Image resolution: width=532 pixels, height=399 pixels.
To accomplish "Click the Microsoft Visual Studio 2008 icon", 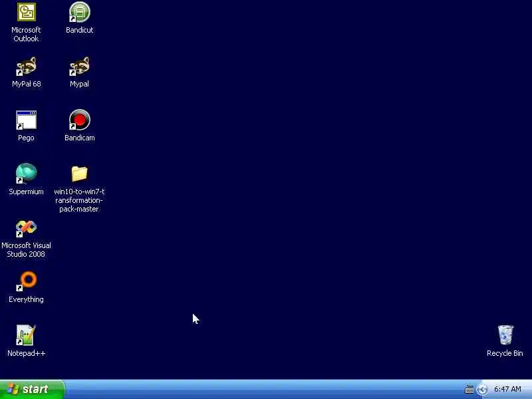I will [x=26, y=228].
